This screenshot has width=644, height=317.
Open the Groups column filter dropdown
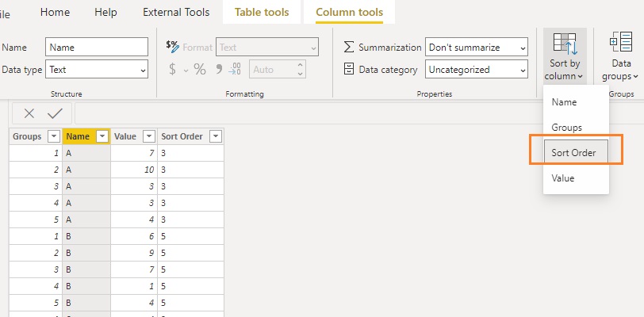point(54,136)
